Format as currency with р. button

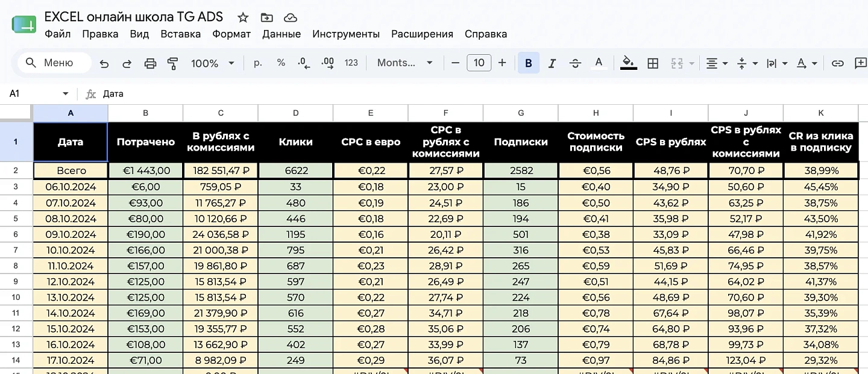coord(258,63)
